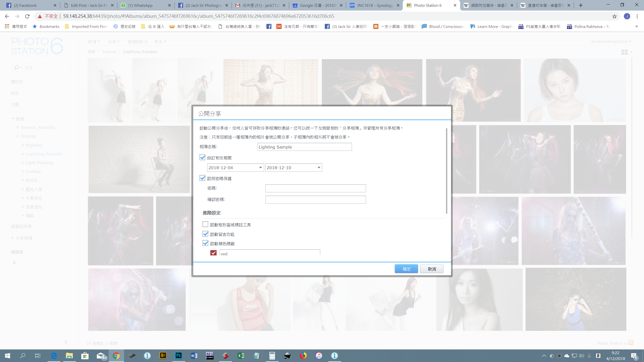Click the browser reload icon
The width and height of the screenshot is (644, 362).
tap(27, 16)
